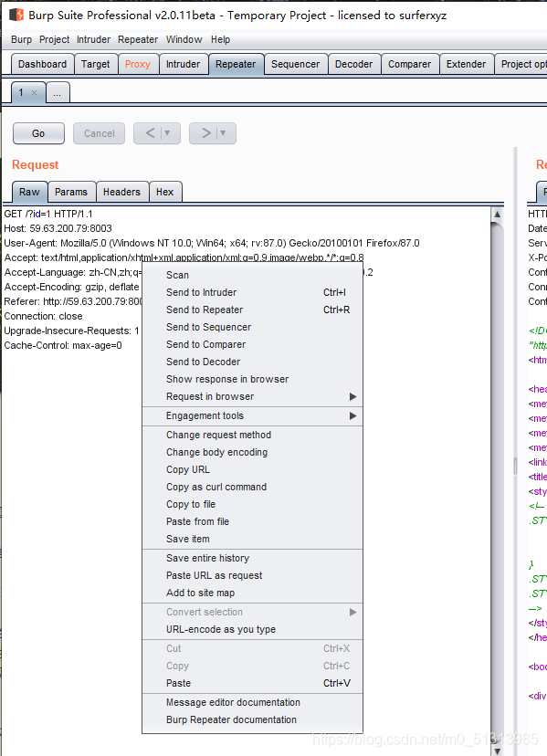Viewport: 547px width, 756px height.
Task: Switch to the Target tab
Action: 96,64
